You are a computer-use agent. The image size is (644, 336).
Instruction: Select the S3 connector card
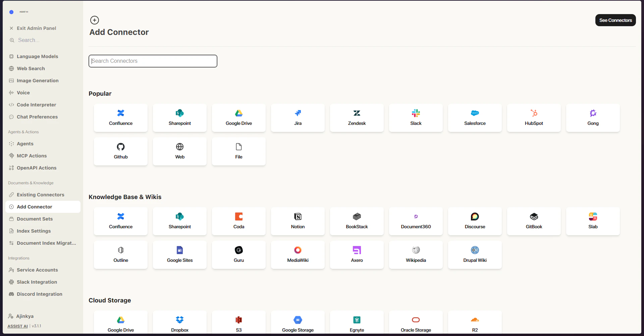coord(239,322)
